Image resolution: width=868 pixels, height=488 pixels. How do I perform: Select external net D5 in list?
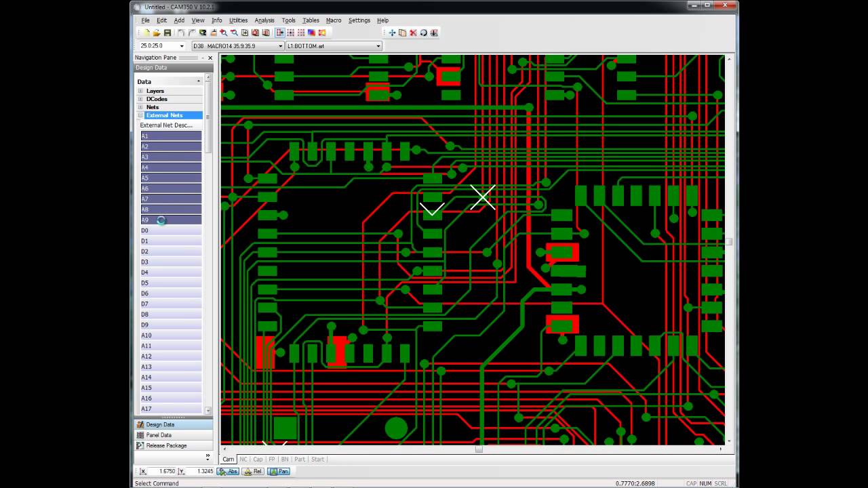[x=171, y=283]
